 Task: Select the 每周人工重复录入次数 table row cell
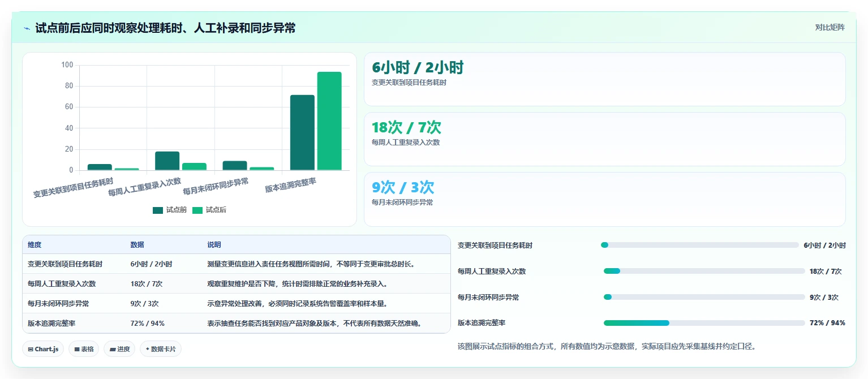tap(62, 284)
